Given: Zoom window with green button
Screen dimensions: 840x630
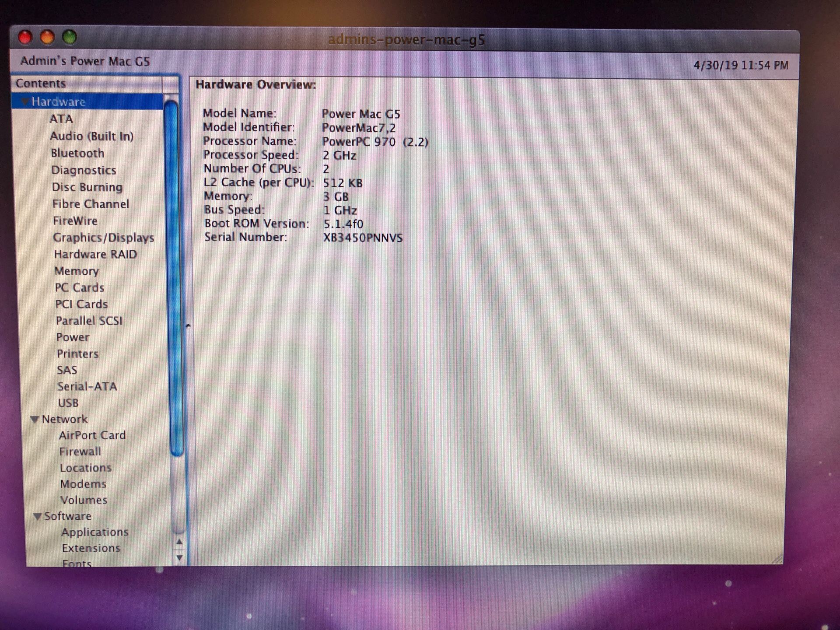Looking at the screenshot, I should [x=69, y=37].
